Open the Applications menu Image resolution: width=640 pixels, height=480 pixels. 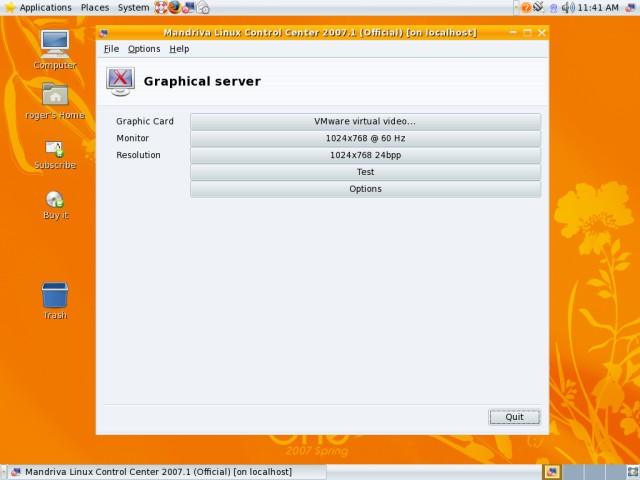(45, 7)
